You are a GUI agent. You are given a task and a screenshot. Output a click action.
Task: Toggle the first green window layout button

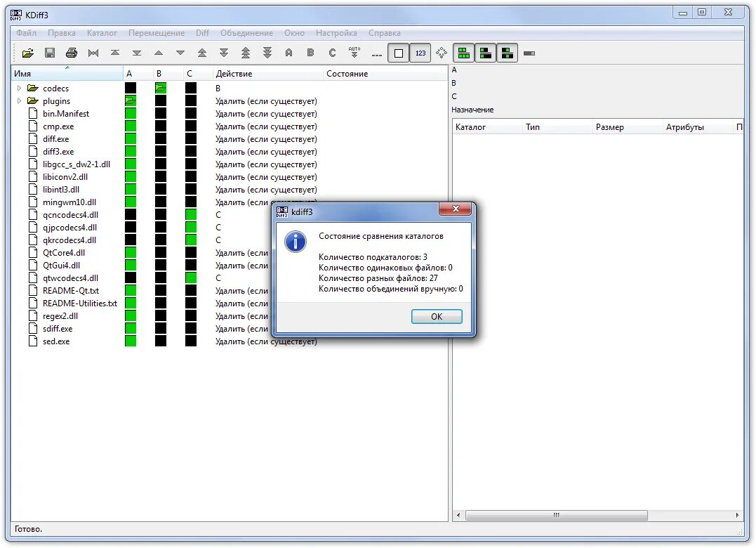[464, 53]
